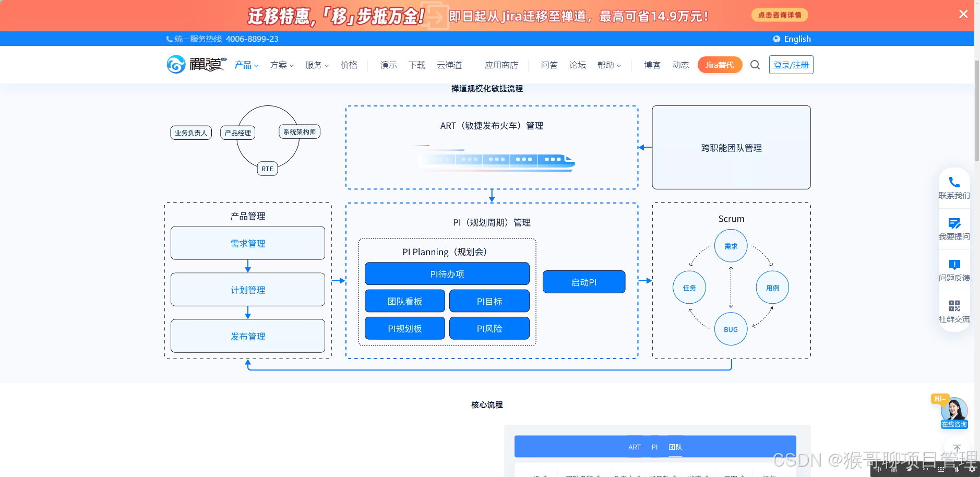The width and height of the screenshot is (980, 477).
Task: Click the 跨职能团队管理 box
Action: tap(731, 148)
